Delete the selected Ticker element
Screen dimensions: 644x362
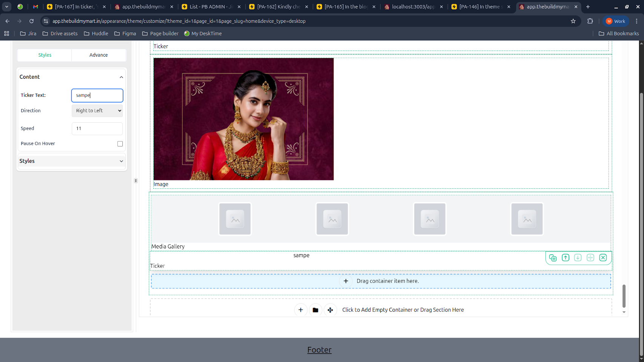coord(603,258)
